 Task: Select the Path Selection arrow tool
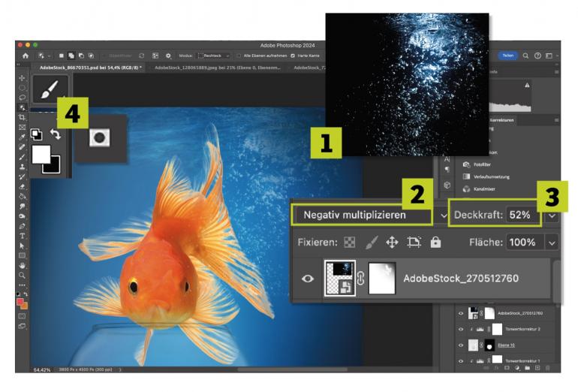click(22, 246)
